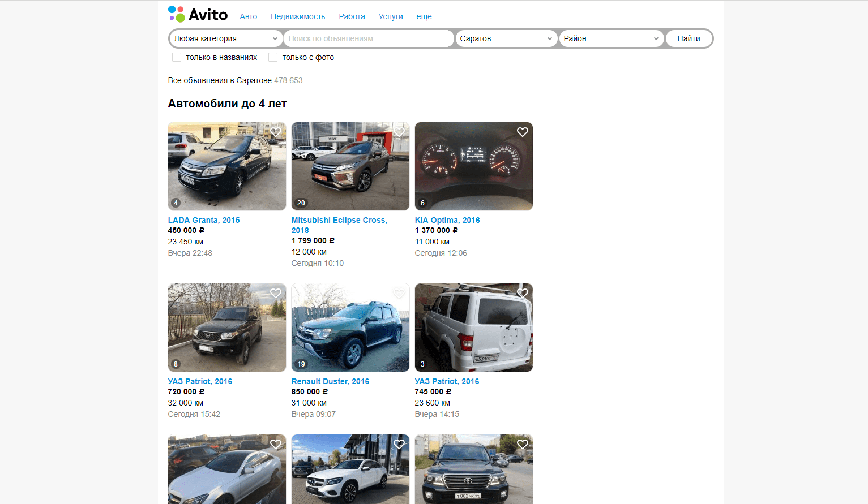Add Renault Duster 2016 to favorites
Screen dimensions: 868x504
tap(399, 293)
